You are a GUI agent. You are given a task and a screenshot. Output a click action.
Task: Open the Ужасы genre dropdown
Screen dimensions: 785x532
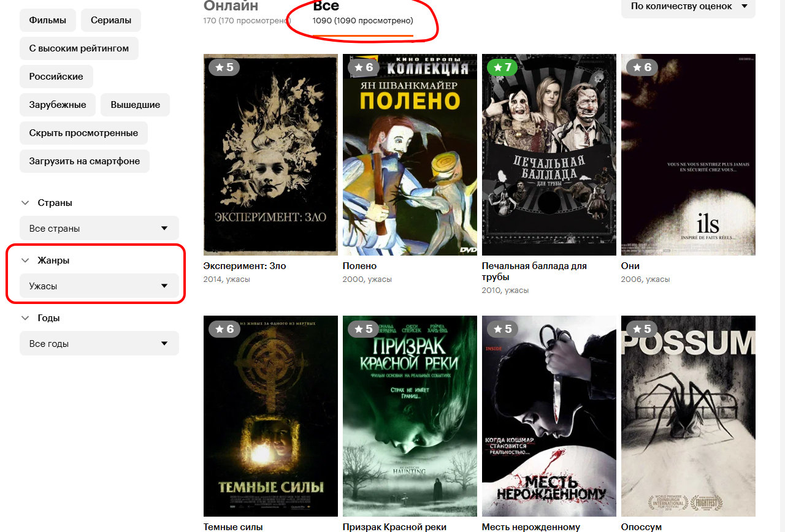[x=99, y=286]
